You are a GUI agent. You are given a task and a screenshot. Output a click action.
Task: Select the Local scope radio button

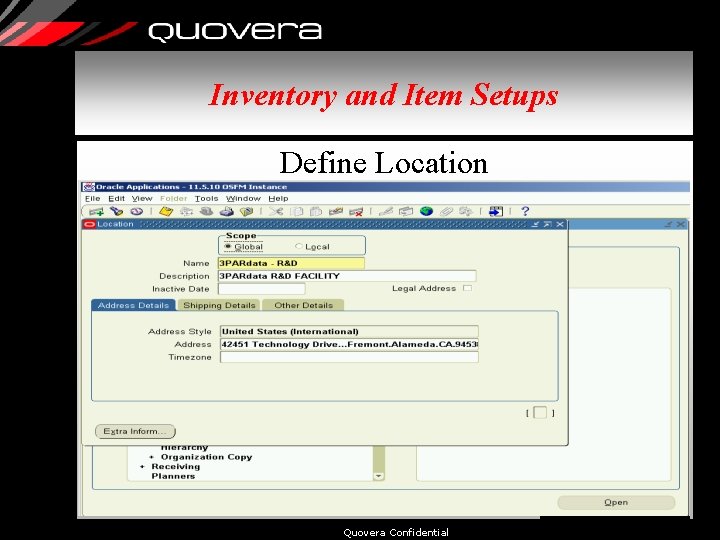click(x=299, y=247)
